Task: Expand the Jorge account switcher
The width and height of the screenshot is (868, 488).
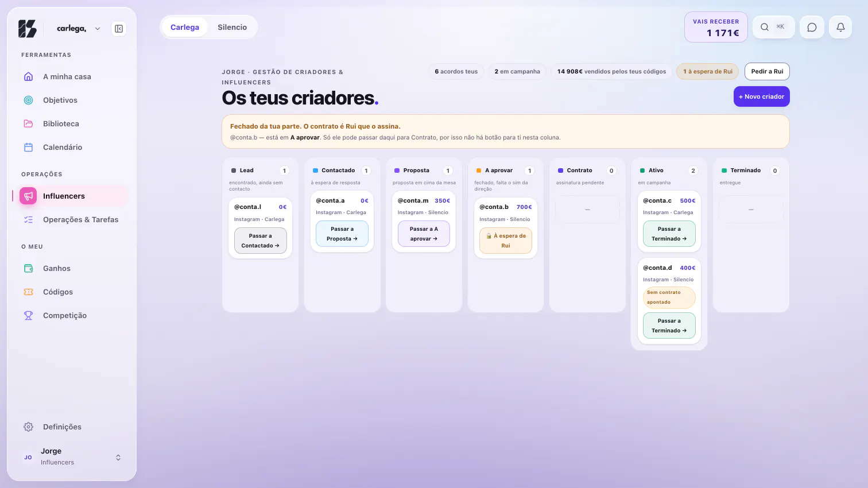Action: click(118, 458)
